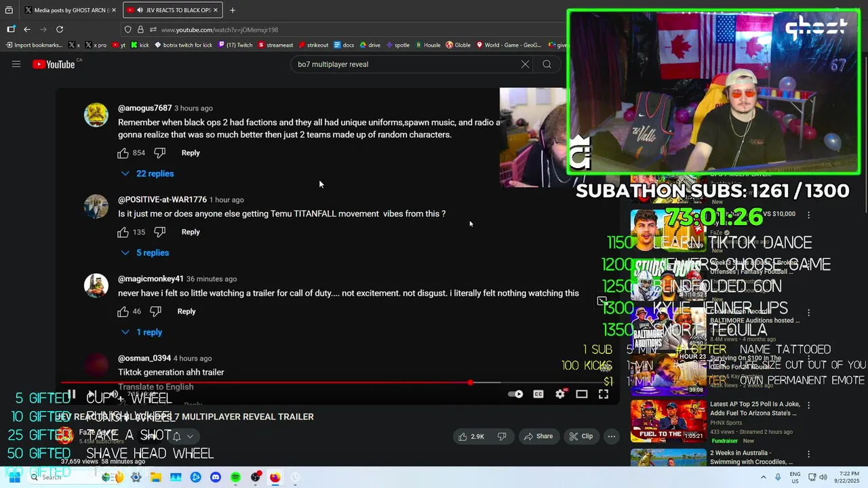Toggle the autoplay switch

515,394
